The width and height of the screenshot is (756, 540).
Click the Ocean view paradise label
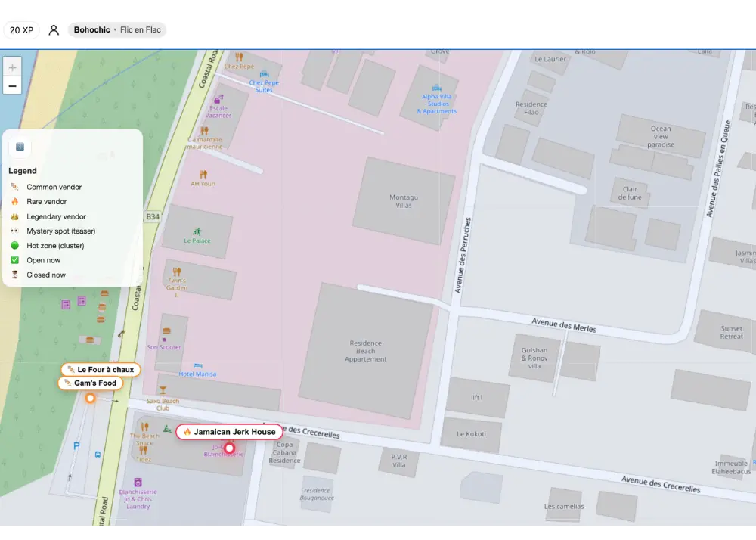(661, 136)
